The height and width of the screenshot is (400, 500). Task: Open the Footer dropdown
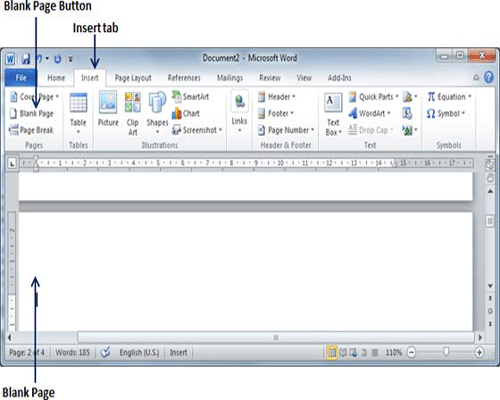pyautogui.click(x=276, y=114)
